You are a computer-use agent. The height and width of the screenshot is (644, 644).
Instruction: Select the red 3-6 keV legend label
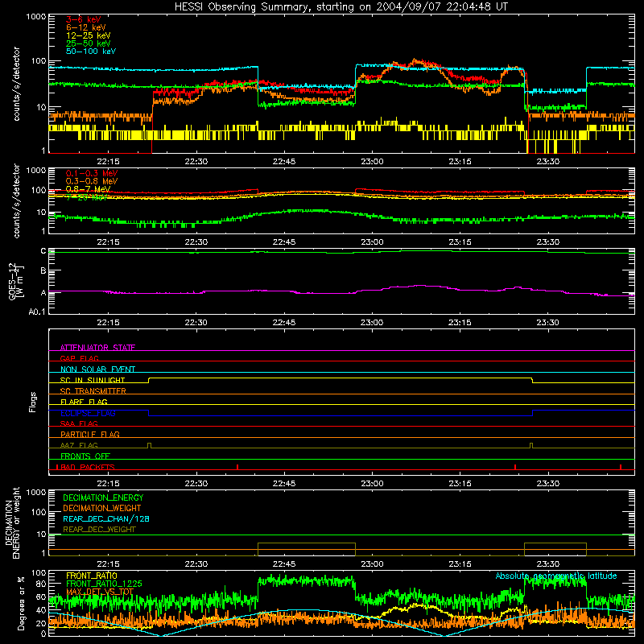[x=84, y=19]
